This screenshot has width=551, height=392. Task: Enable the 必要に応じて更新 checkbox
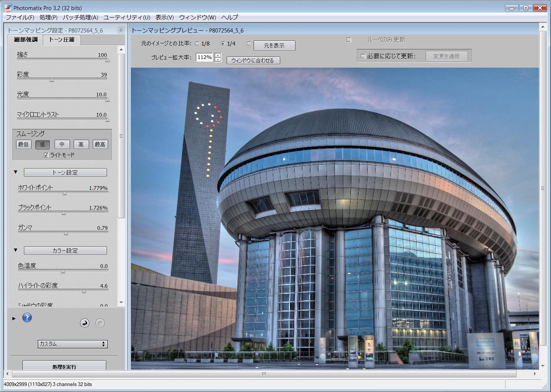click(362, 56)
